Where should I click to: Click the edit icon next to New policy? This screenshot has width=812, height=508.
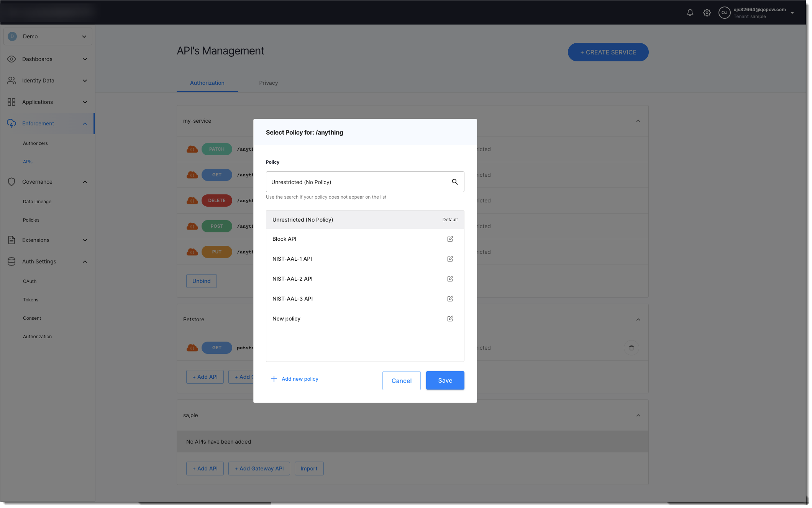[x=450, y=318]
